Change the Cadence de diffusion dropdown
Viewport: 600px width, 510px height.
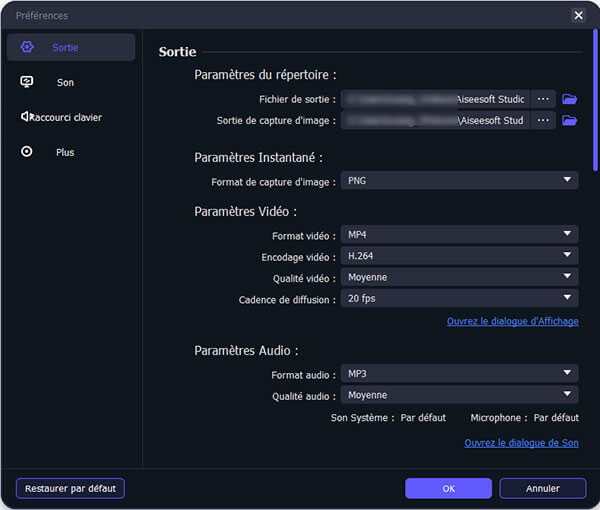coord(459,298)
